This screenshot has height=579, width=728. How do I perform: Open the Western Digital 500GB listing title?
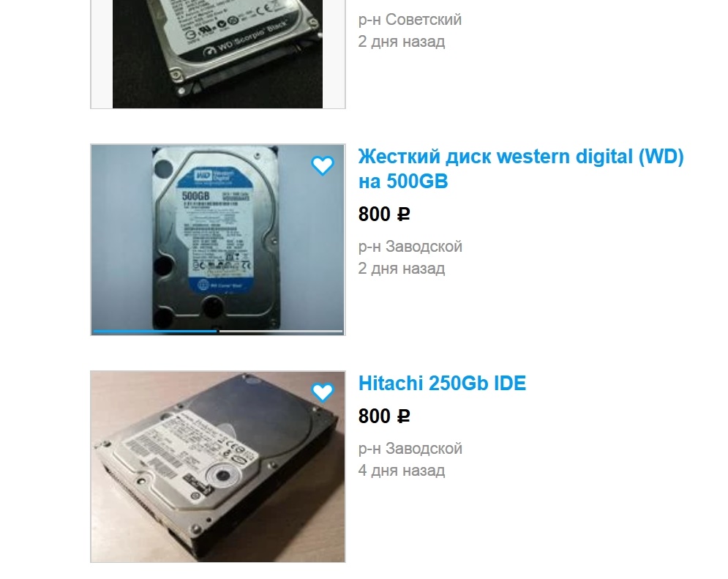(521, 169)
